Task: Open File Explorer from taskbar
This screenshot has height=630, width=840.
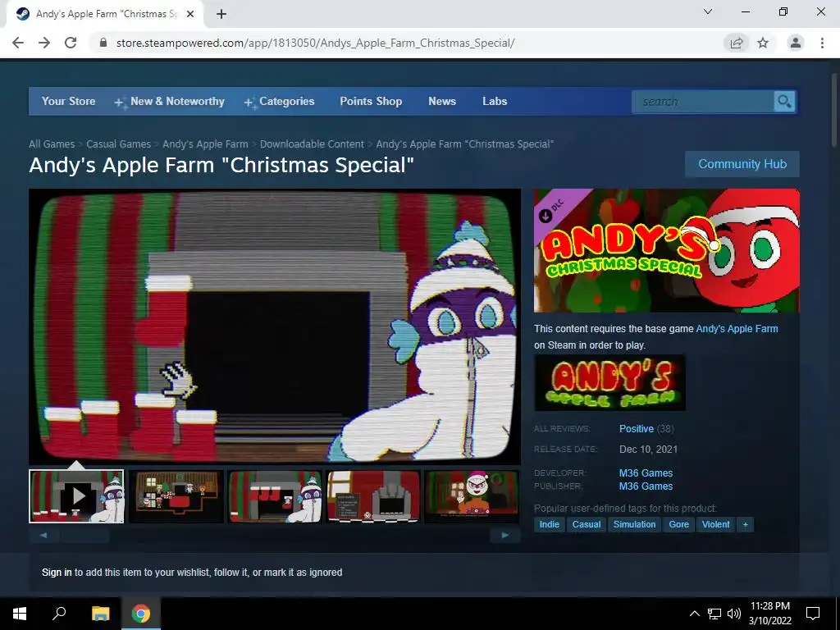Action: (x=100, y=614)
